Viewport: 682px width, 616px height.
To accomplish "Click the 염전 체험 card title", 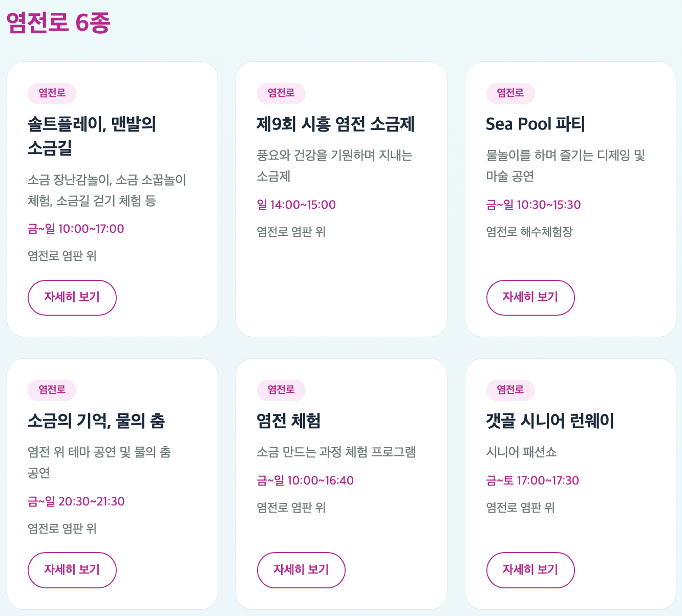I will pos(289,421).
